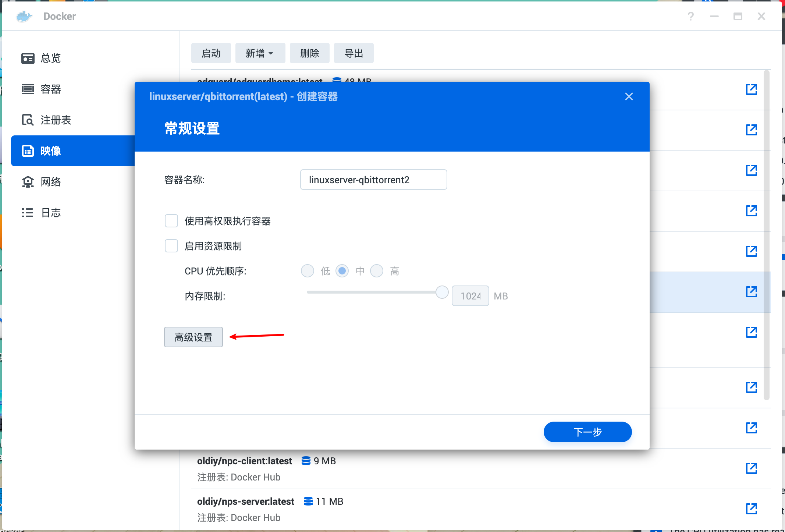Image resolution: width=785 pixels, height=532 pixels.
Task: Select oldiy/nps-server:latest image row
Action: [481, 509]
